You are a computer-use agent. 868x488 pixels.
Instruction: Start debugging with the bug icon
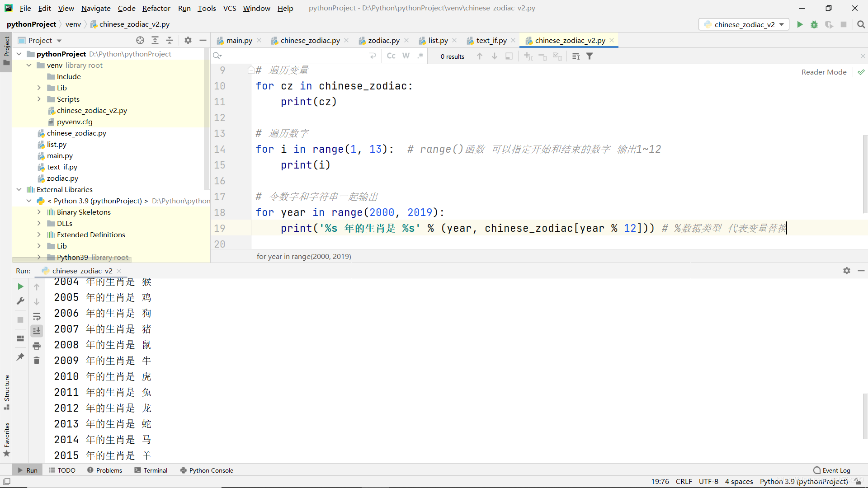(x=814, y=24)
